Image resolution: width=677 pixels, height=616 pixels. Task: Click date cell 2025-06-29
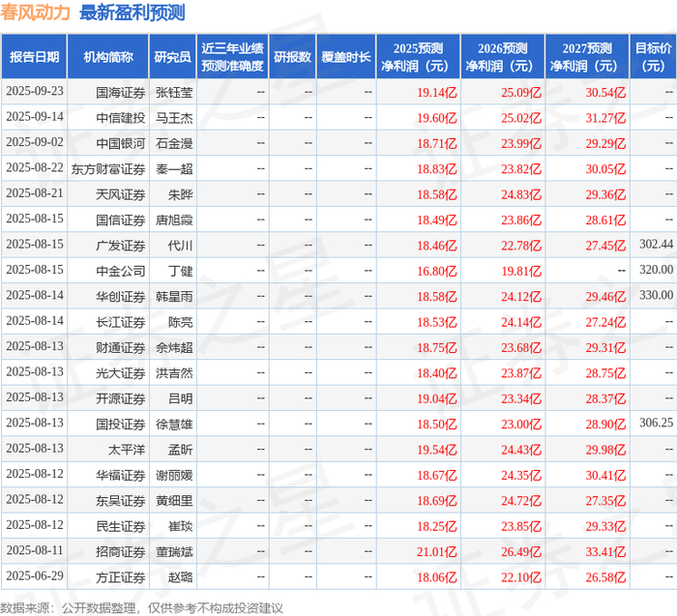35,575
